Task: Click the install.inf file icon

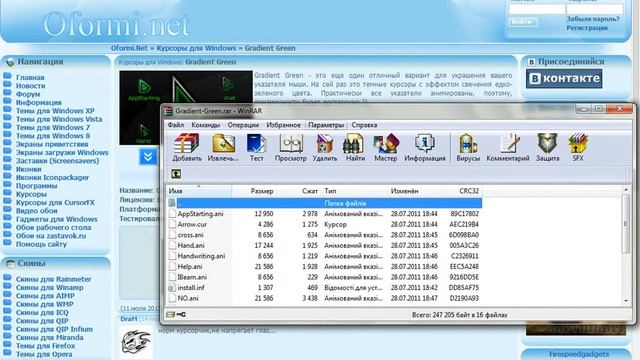Action: point(172,288)
